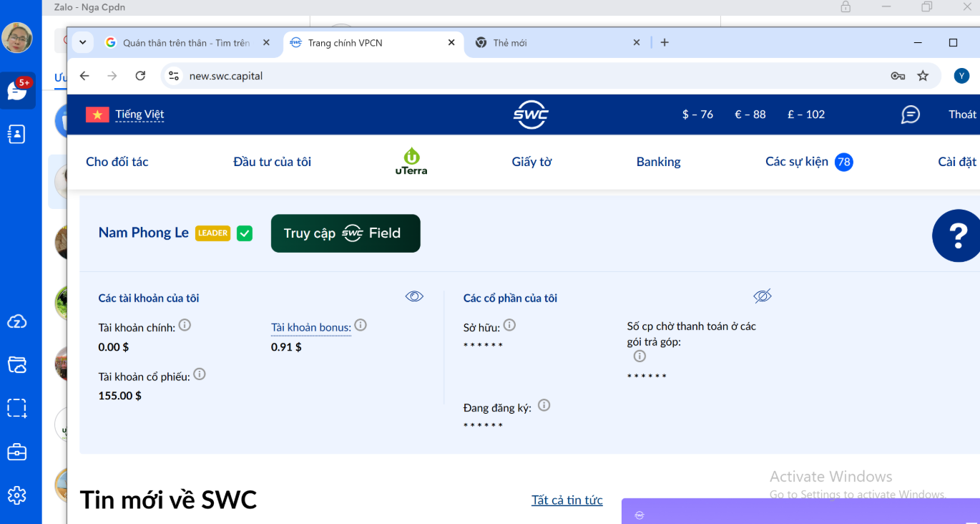
Task: Click lock icon in Zalo title bar
Action: click(846, 7)
